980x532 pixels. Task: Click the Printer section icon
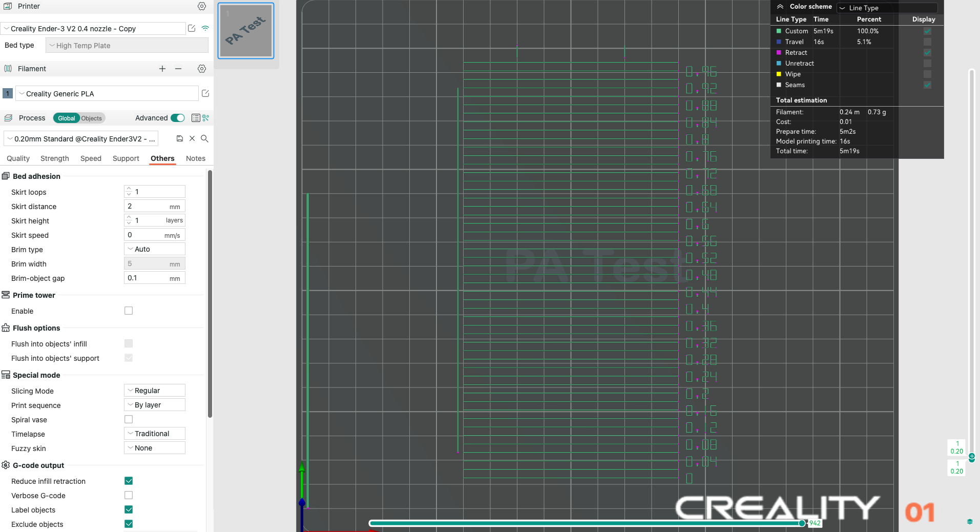(8, 6)
